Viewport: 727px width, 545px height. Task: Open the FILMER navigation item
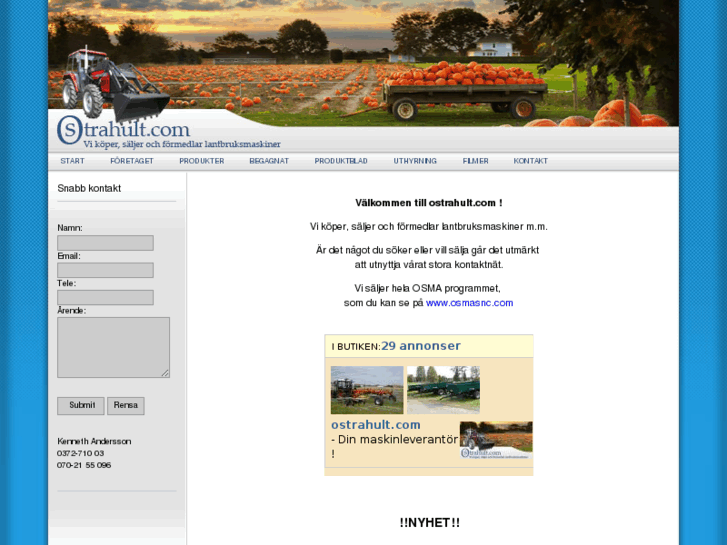(475, 161)
